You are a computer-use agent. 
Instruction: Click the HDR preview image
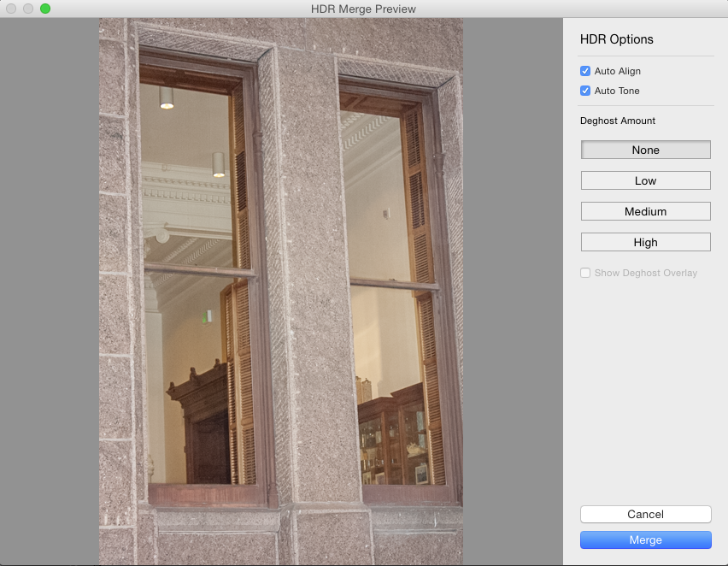(281, 292)
